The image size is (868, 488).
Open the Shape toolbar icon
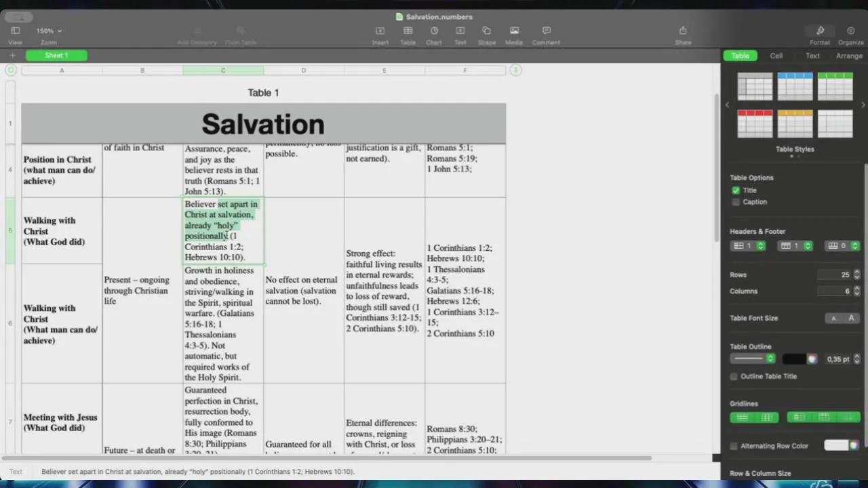tap(486, 30)
